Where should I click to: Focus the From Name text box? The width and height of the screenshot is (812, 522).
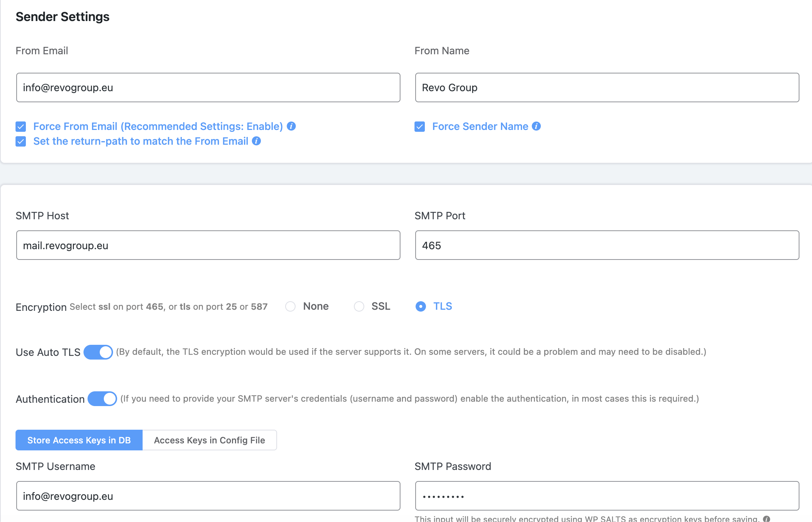(607, 87)
